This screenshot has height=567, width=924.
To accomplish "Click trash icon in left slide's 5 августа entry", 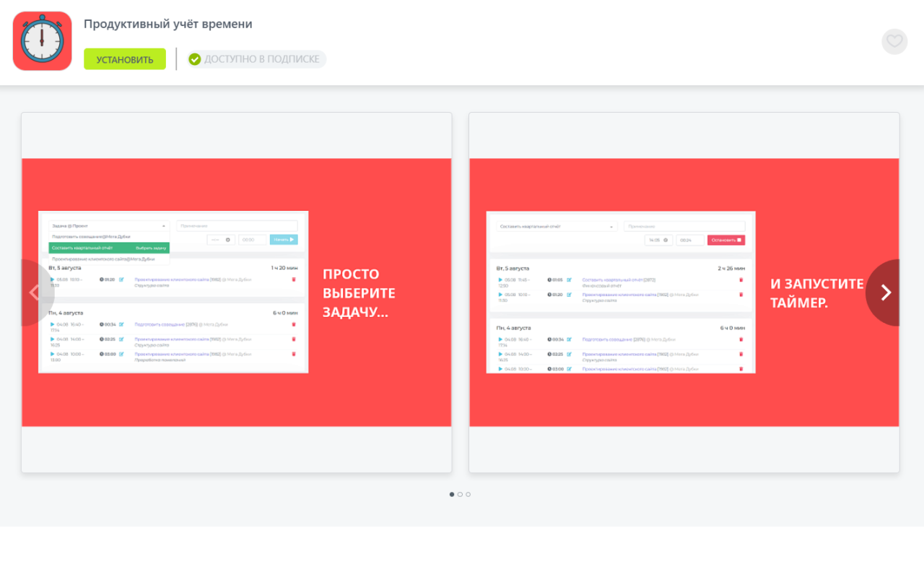I will (x=294, y=280).
